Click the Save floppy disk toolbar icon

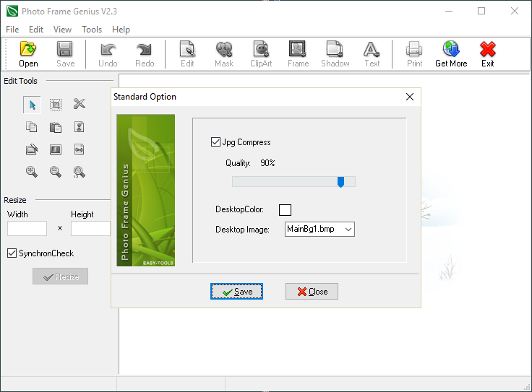[65, 49]
